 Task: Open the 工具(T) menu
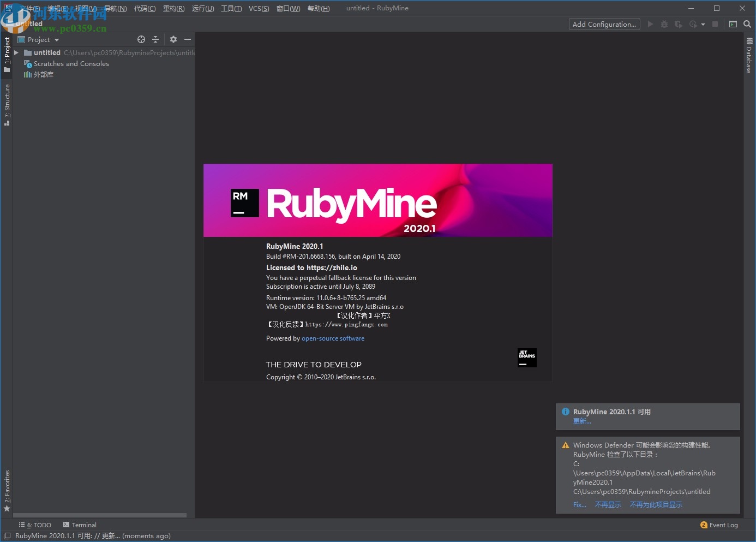[x=231, y=8]
